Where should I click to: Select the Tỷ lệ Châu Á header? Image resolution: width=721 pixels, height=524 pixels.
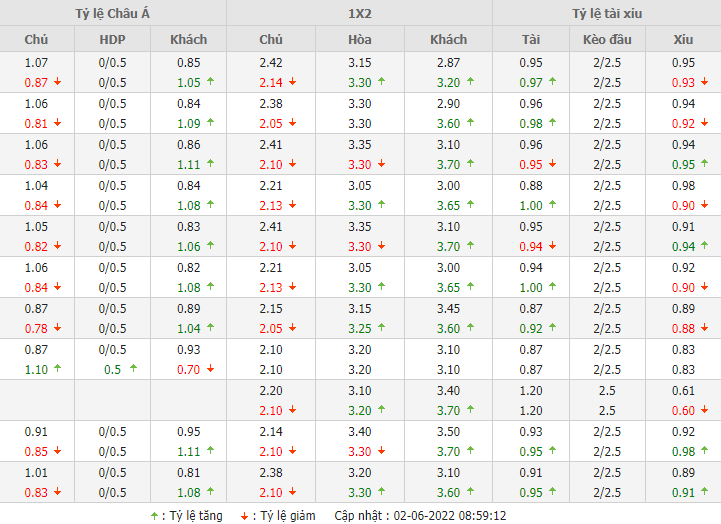[x=113, y=13]
